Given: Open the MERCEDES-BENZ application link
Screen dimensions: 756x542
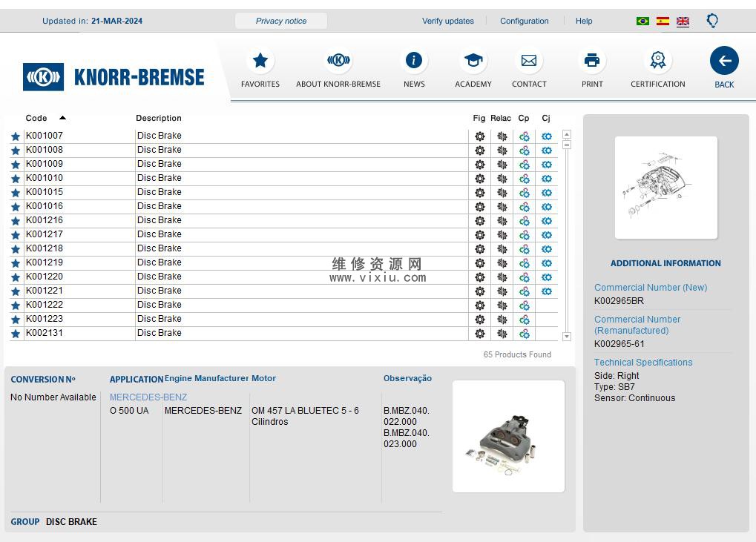Looking at the screenshot, I should pyautogui.click(x=148, y=397).
